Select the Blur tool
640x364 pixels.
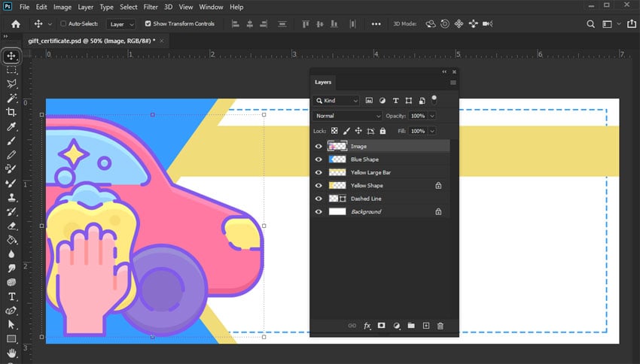click(11, 254)
